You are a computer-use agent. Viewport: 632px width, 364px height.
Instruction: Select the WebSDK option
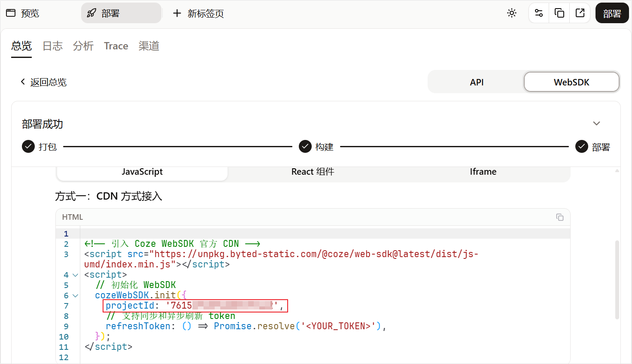point(571,82)
